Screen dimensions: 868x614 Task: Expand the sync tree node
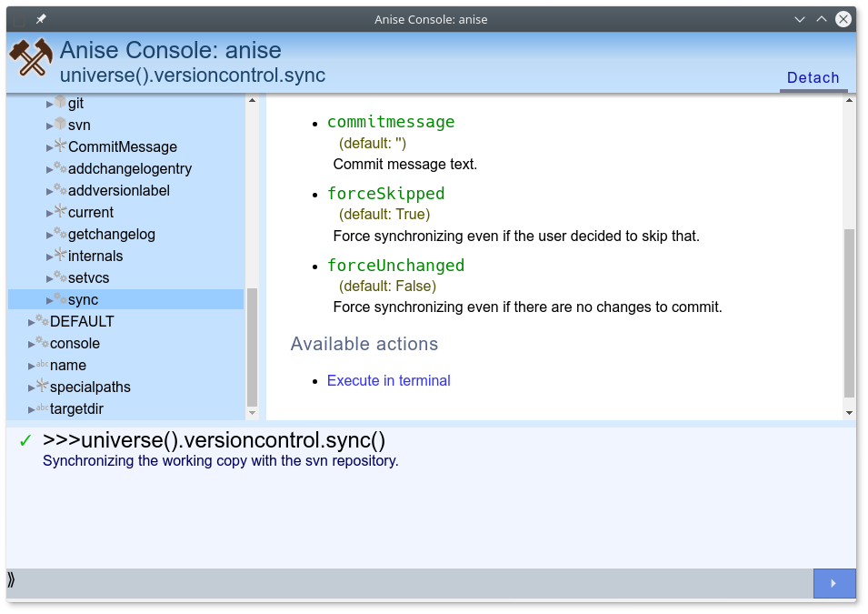pos(49,300)
